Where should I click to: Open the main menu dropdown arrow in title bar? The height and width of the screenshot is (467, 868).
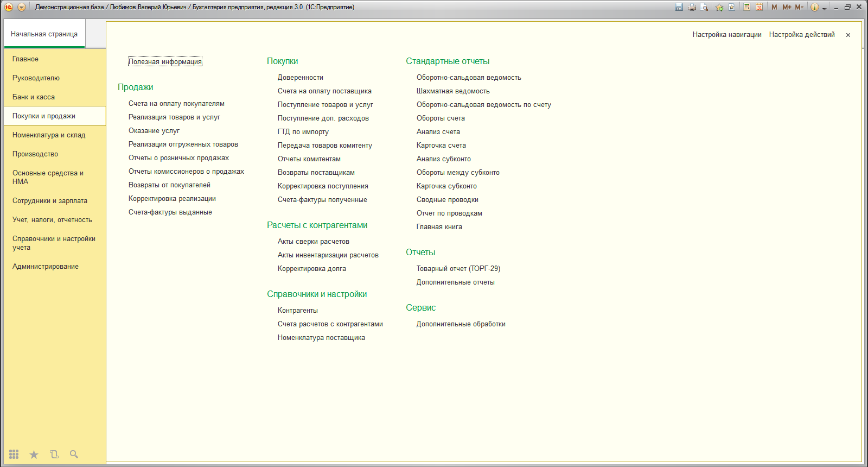click(x=22, y=7)
